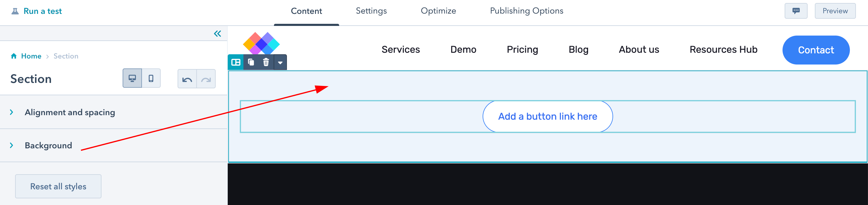Click the section layout icon
The image size is (868, 205).
pos(236,62)
